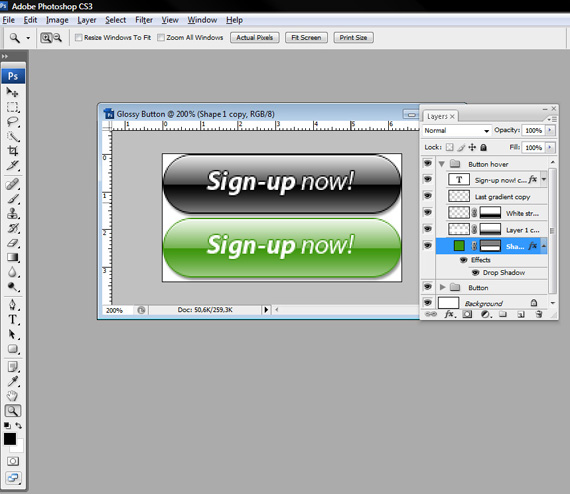
Task: Choose Zoom Out mode in options bar
Action: click(x=57, y=37)
